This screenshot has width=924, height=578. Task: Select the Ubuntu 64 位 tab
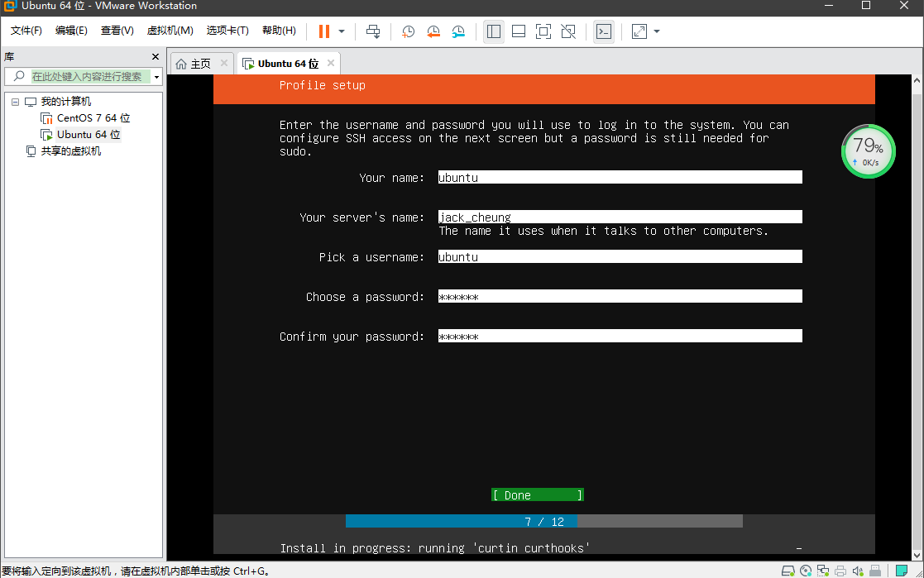point(288,64)
